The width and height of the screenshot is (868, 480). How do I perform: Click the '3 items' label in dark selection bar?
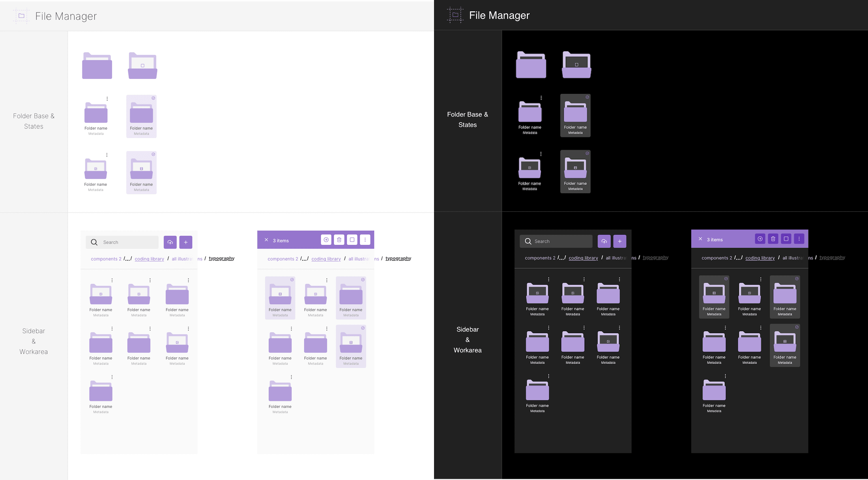pos(715,240)
